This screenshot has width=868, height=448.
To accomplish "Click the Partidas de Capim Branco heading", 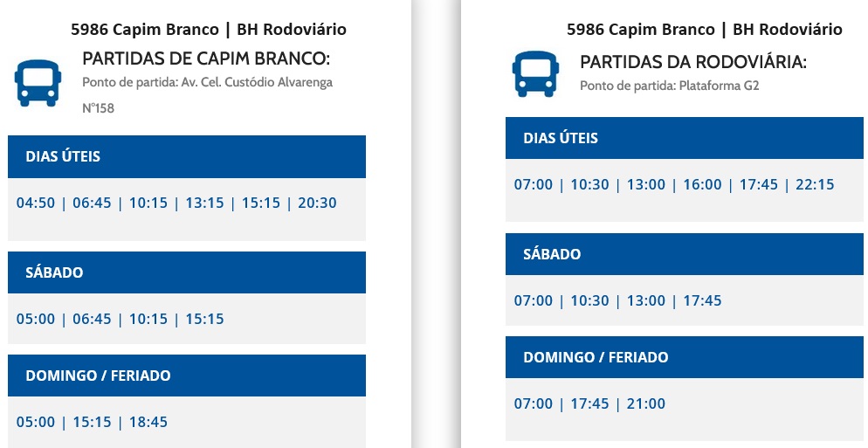I will (x=206, y=59).
